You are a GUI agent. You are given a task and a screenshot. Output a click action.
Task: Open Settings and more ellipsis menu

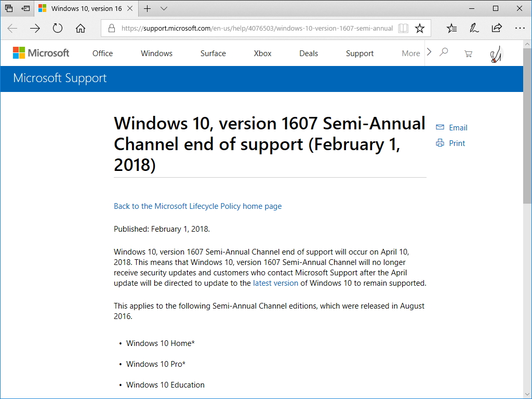click(x=520, y=29)
